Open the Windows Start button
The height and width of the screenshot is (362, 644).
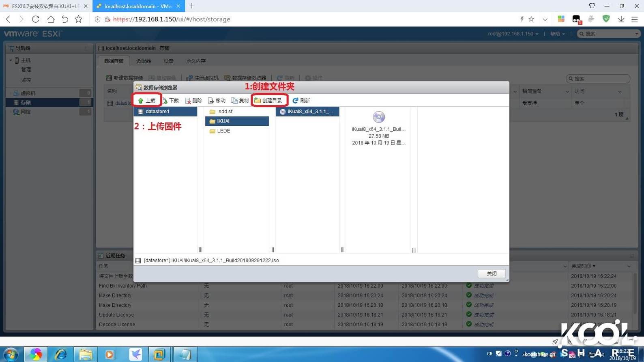[x=10, y=354]
